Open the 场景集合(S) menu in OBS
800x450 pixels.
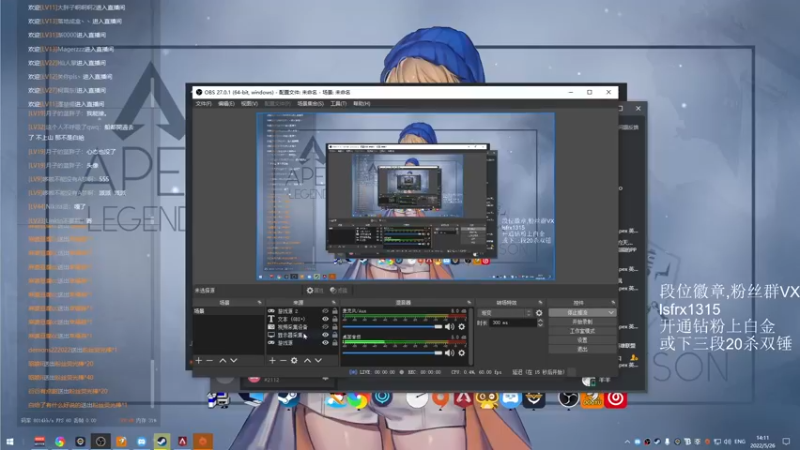pyautogui.click(x=310, y=104)
